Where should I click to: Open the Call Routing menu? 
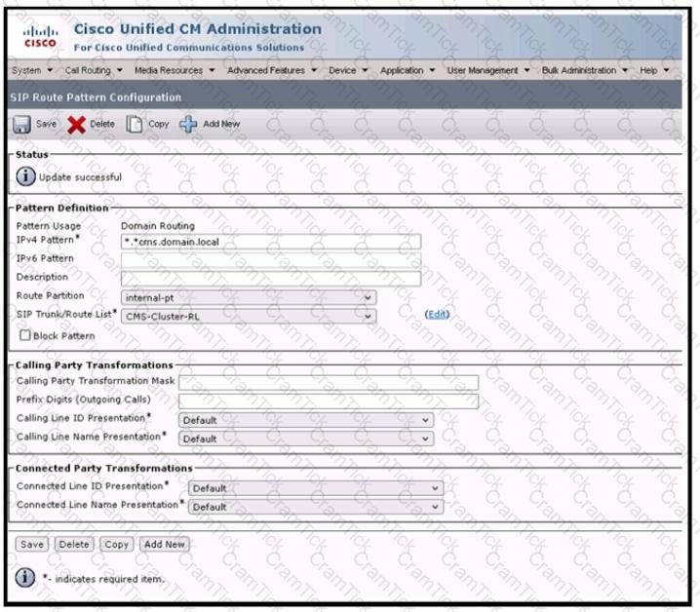(93, 70)
